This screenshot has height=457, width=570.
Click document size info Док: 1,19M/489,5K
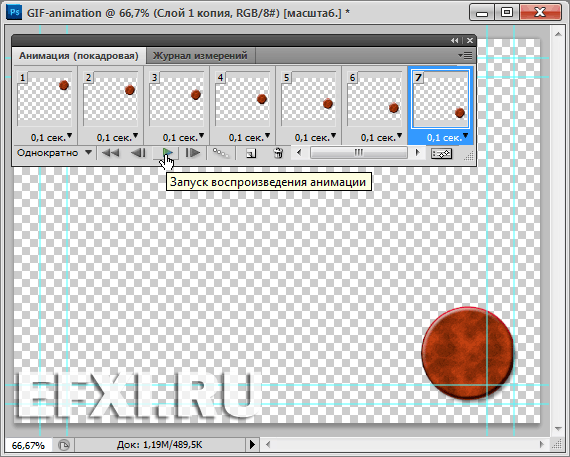(159, 445)
